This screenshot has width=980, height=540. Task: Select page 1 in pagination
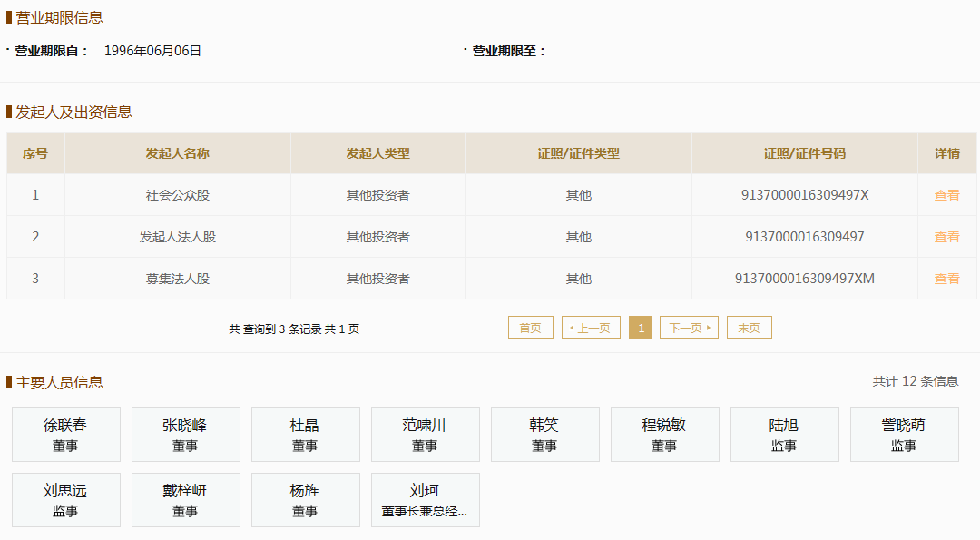coord(640,328)
